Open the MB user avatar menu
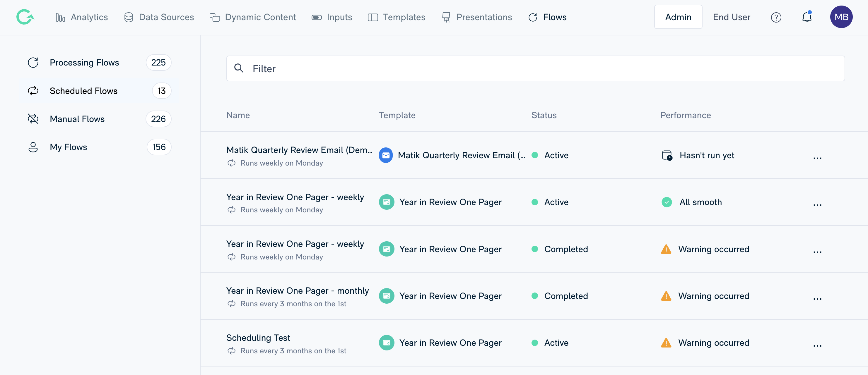Viewport: 868px width, 375px height. click(841, 17)
